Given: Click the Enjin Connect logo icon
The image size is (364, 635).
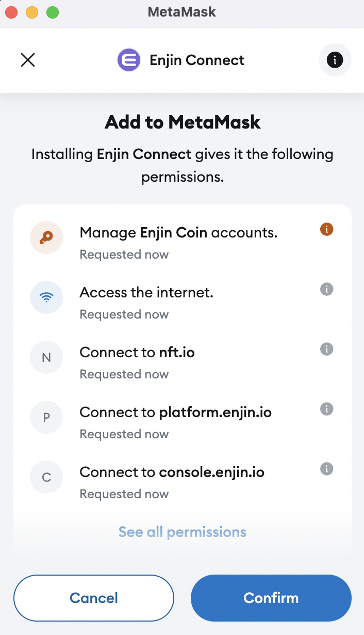Looking at the screenshot, I should coord(129,60).
